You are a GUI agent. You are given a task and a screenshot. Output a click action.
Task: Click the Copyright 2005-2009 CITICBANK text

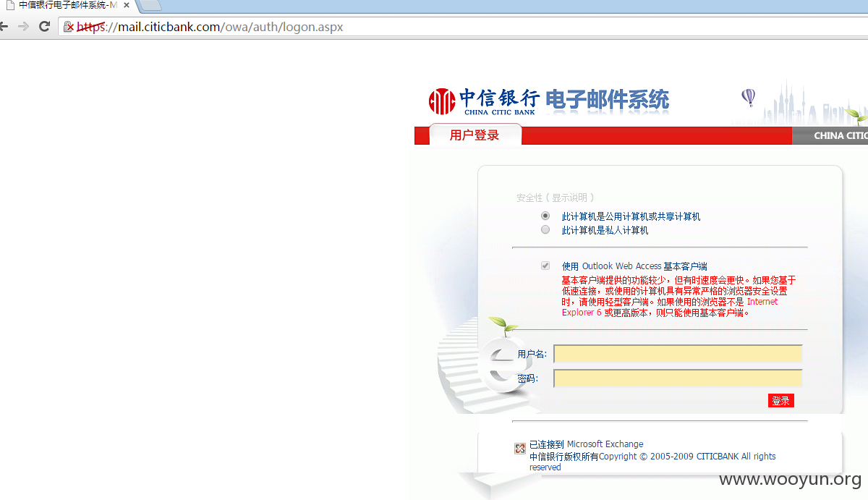pyautogui.click(x=652, y=462)
